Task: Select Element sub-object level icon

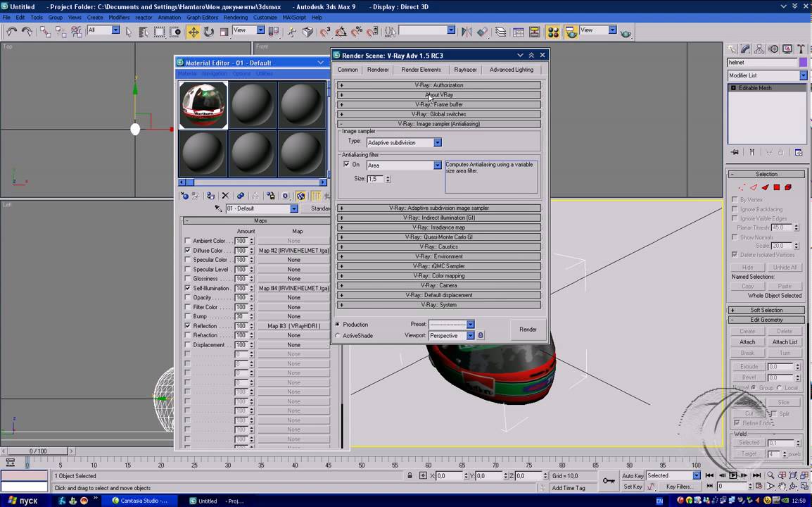Action: click(788, 187)
